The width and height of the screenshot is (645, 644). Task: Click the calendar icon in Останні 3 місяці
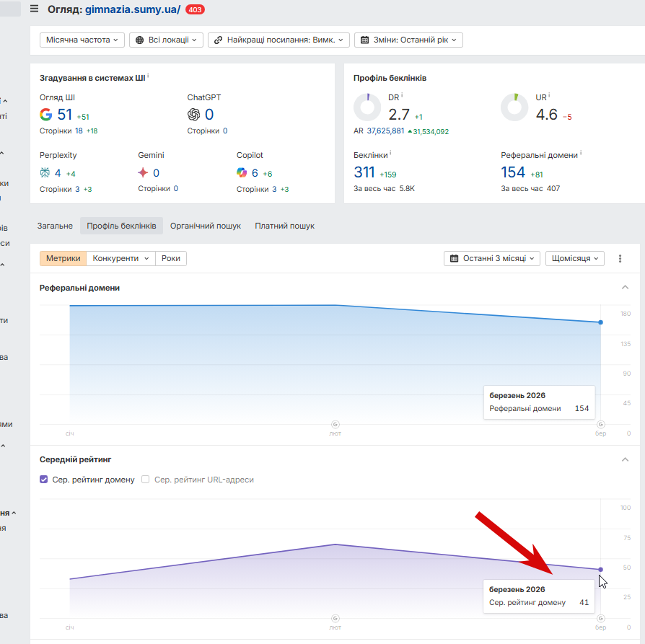tap(454, 258)
